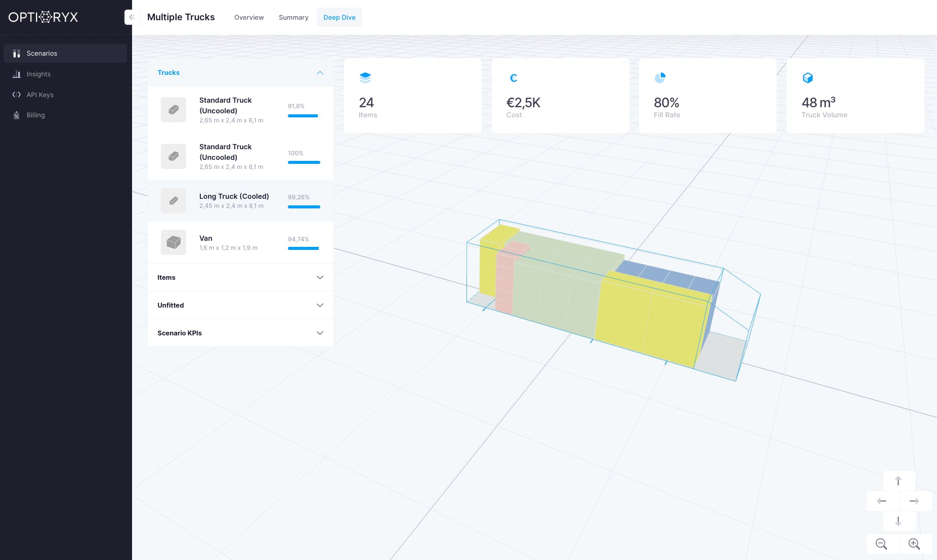Collapse the sidebar with the double-chevron button
The height and width of the screenshot is (560, 937).
[132, 17]
